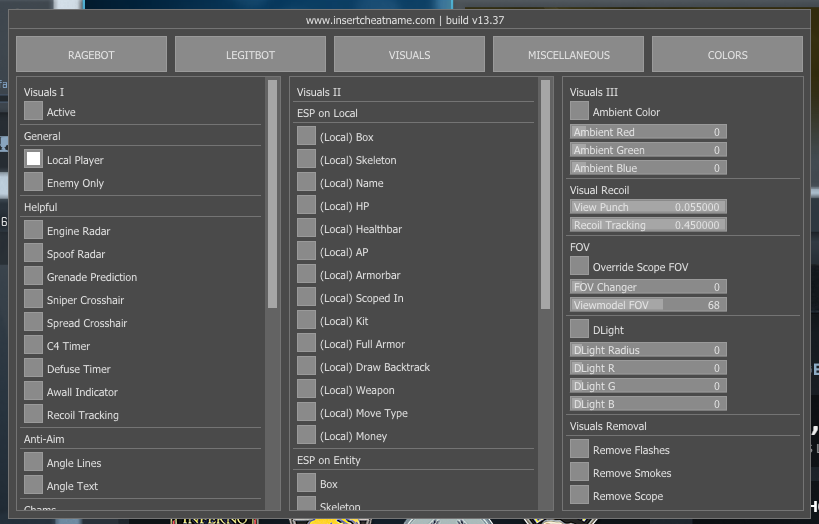Screen dimensions: 819x524
Task: Open the COLORS tab
Action: point(727,55)
